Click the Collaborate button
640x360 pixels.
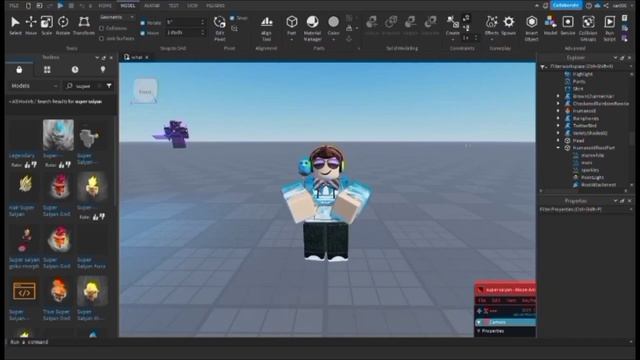pos(566,5)
